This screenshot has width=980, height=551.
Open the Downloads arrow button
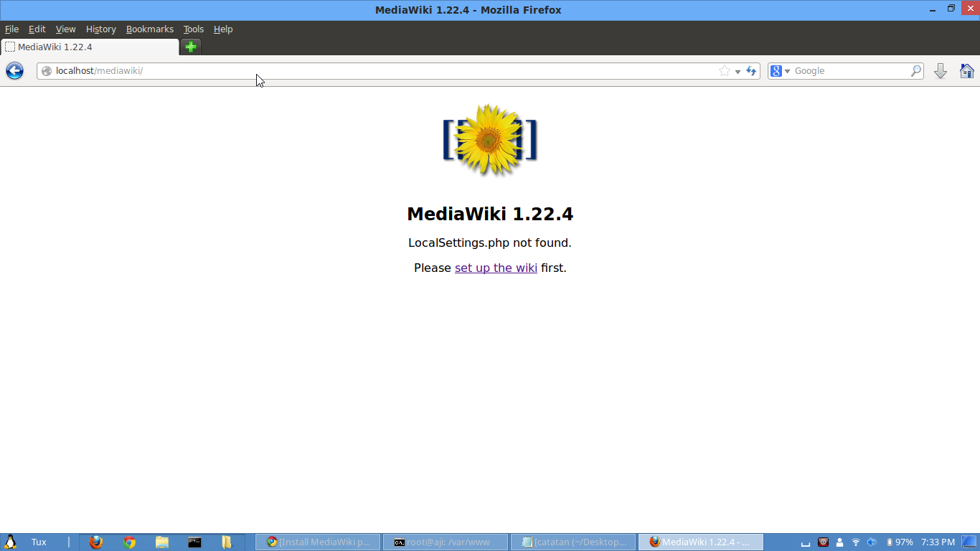click(x=941, y=71)
